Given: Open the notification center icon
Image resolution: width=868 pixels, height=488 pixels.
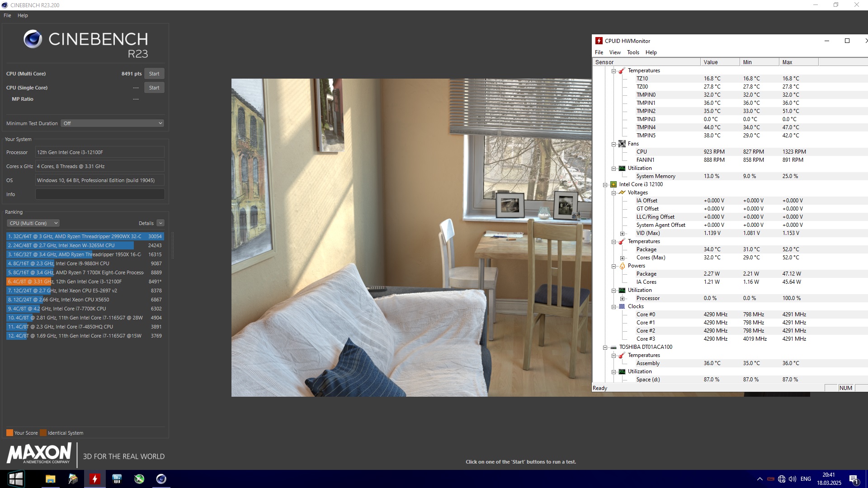Looking at the screenshot, I should coord(854,479).
